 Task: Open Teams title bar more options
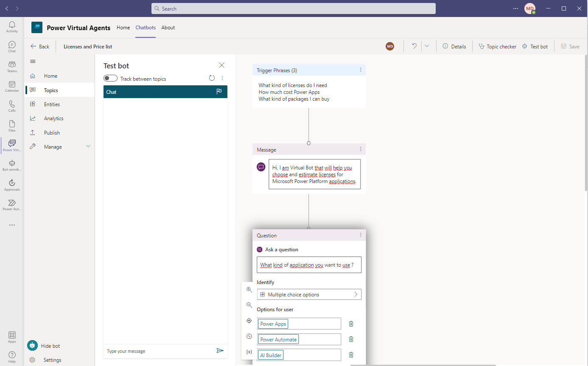[x=515, y=8]
